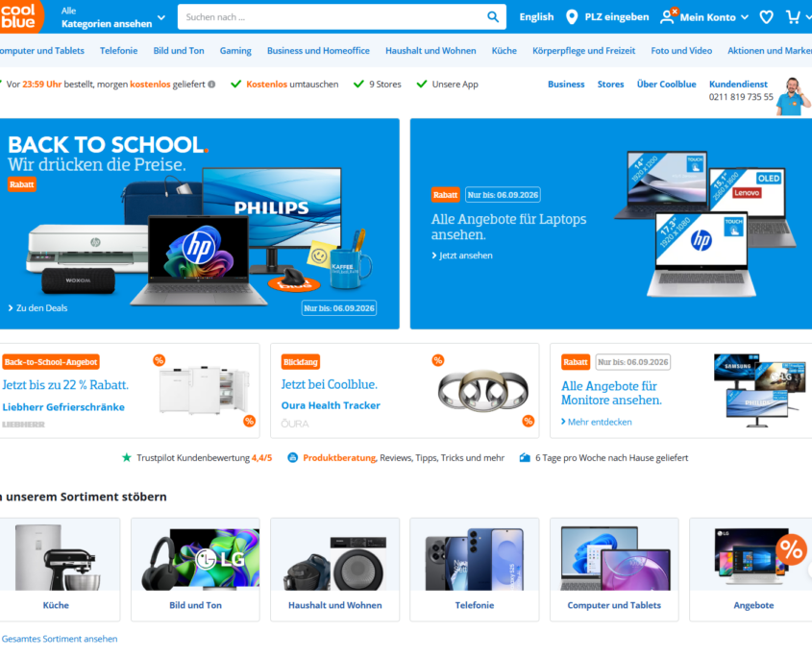Click PLZ eingeben

pos(617,17)
